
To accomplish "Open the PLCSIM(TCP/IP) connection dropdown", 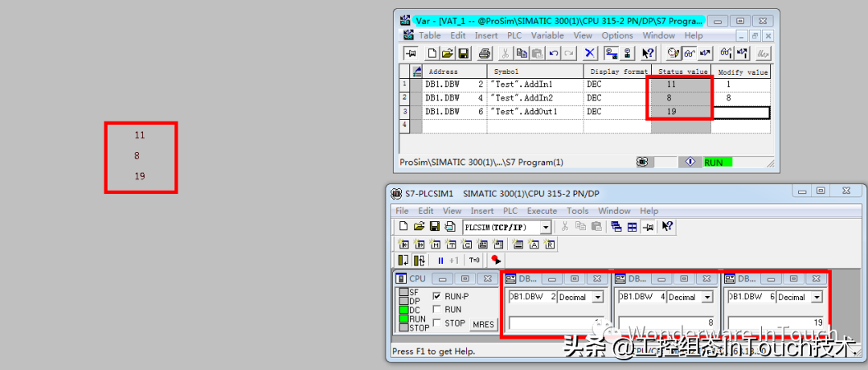I will click(x=546, y=228).
